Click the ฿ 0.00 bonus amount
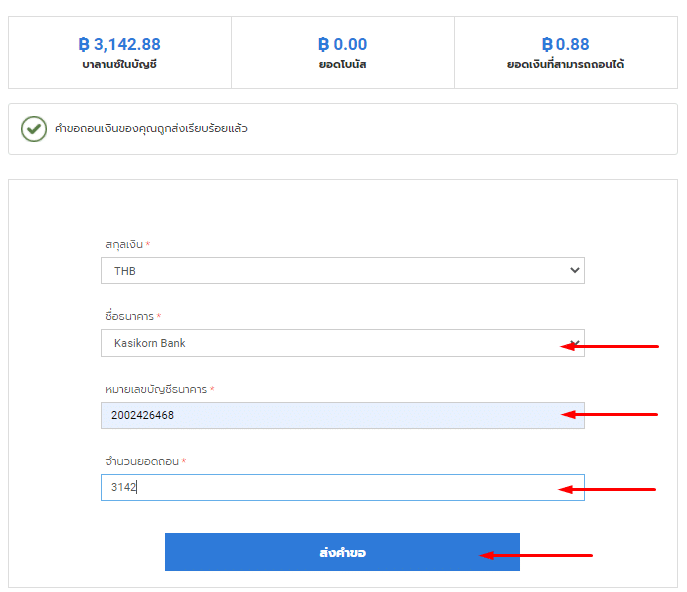The width and height of the screenshot is (687, 592). pyautogui.click(x=342, y=44)
